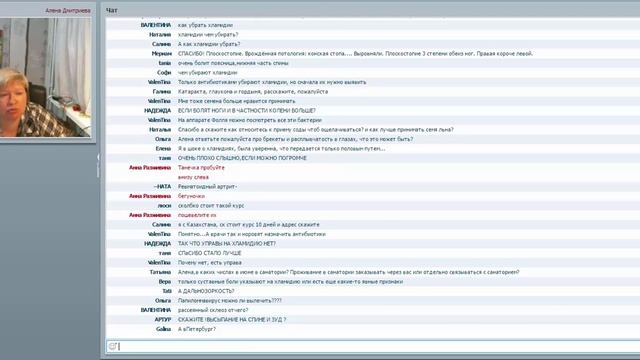Click sender name люси
The height and width of the screenshot is (360, 640).
point(164,206)
